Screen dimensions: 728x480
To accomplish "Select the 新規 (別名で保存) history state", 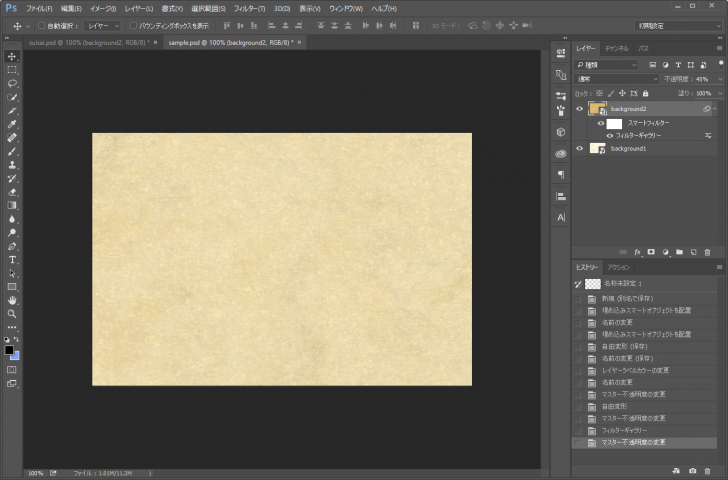I will 644,299.
